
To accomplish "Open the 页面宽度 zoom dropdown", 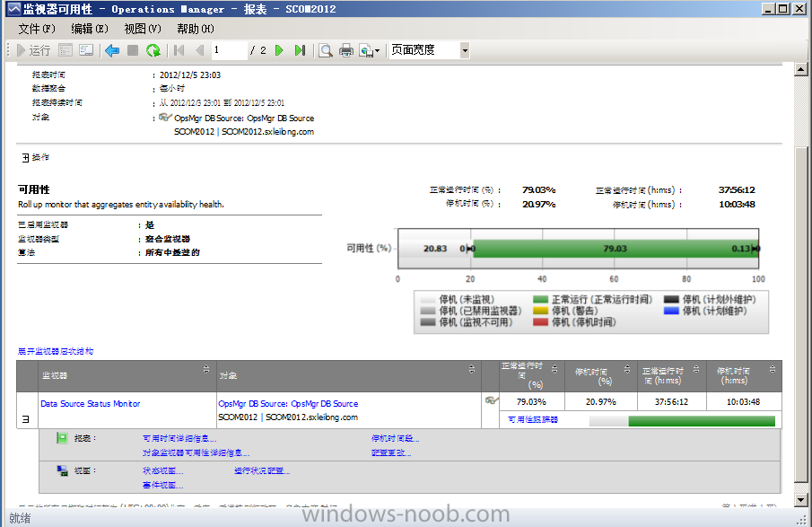I will tap(465, 50).
